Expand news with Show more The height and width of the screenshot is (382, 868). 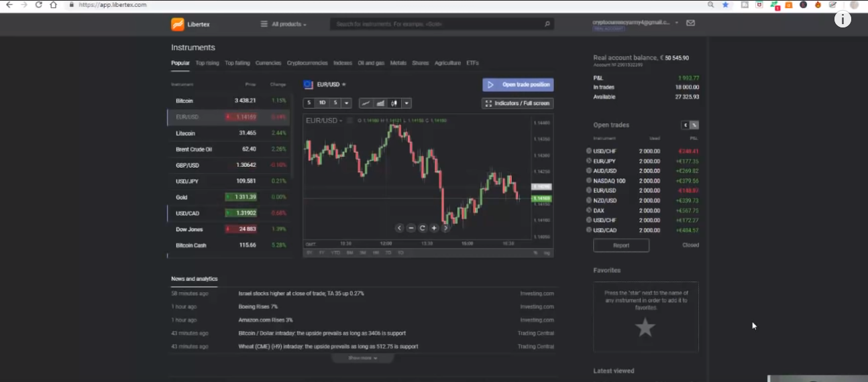click(x=363, y=358)
